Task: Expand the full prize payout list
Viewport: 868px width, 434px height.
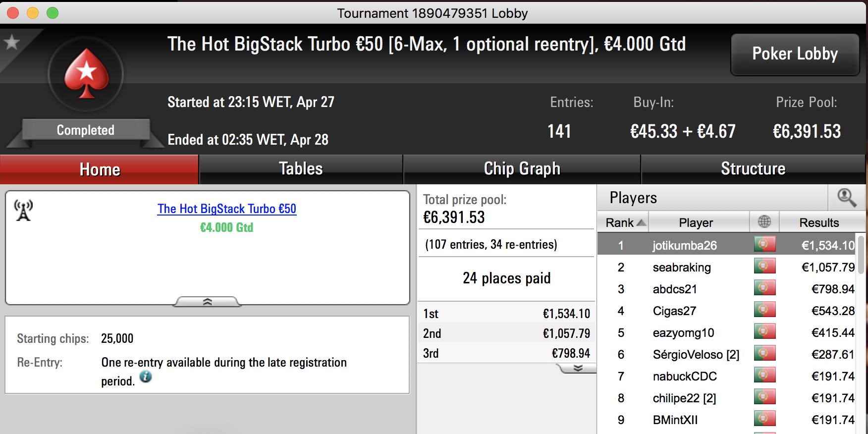Action: (x=577, y=368)
